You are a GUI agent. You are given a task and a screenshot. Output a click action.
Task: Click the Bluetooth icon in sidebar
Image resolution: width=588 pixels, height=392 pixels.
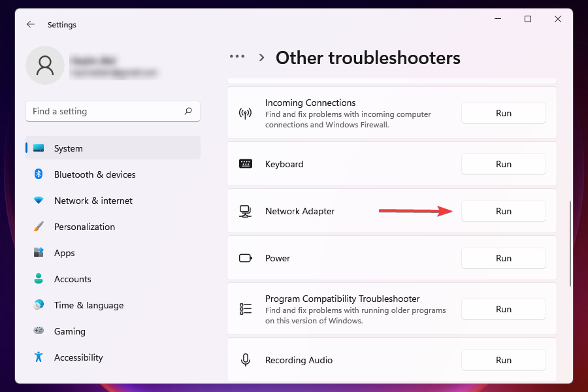(x=39, y=174)
